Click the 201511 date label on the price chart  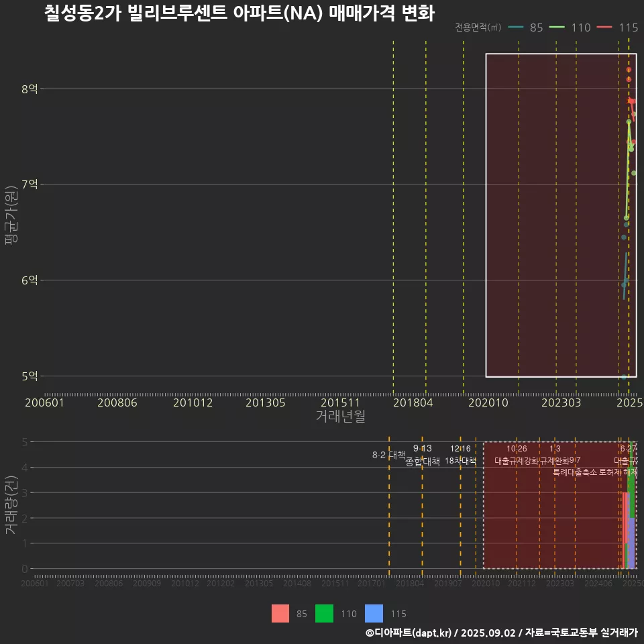pyautogui.click(x=340, y=402)
